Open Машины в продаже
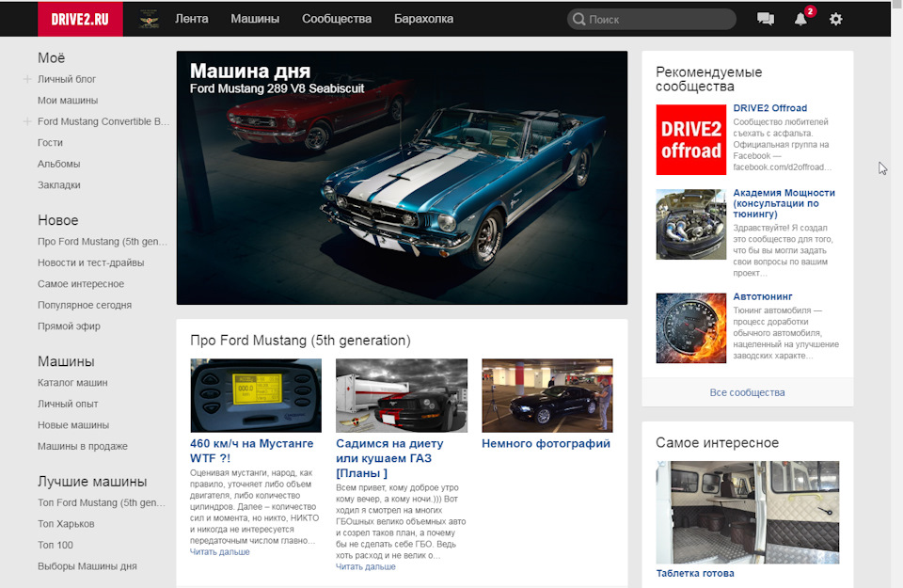The width and height of the screenshot is (903, 588). (83, 446)
